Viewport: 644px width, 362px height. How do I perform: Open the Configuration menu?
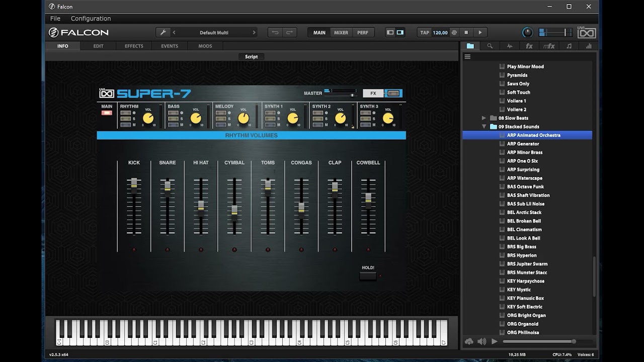[91, 19]
